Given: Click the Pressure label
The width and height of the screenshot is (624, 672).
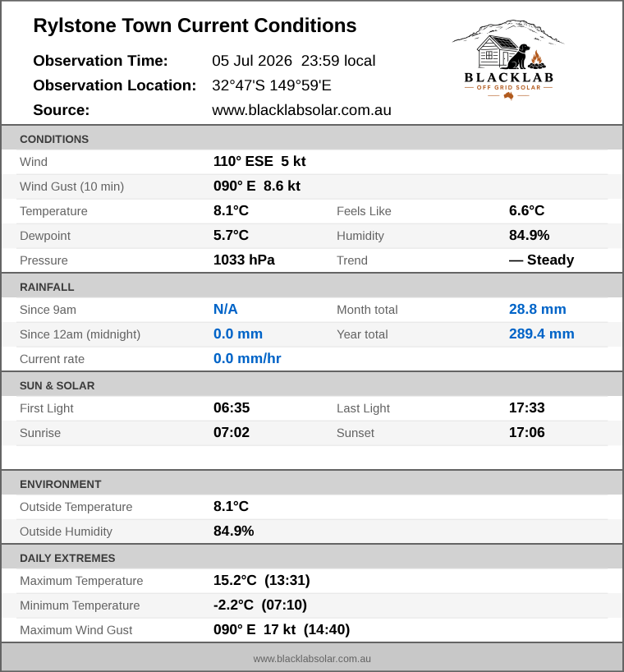Looking at the screenshot, I should click(44, 260).
